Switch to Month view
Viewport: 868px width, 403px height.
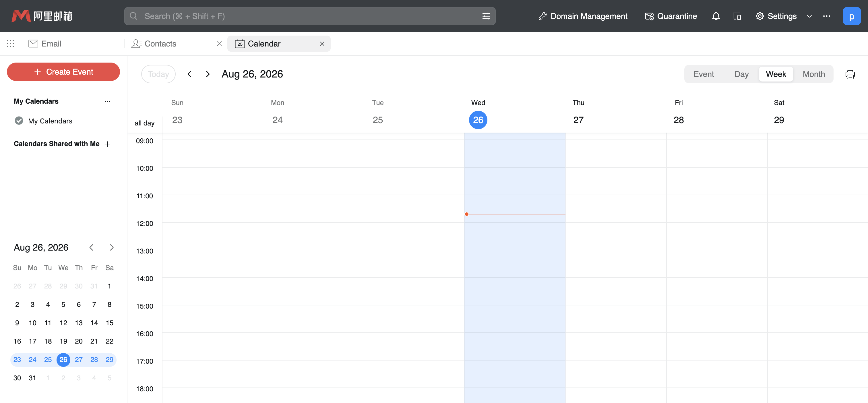(x=814, y=74)
